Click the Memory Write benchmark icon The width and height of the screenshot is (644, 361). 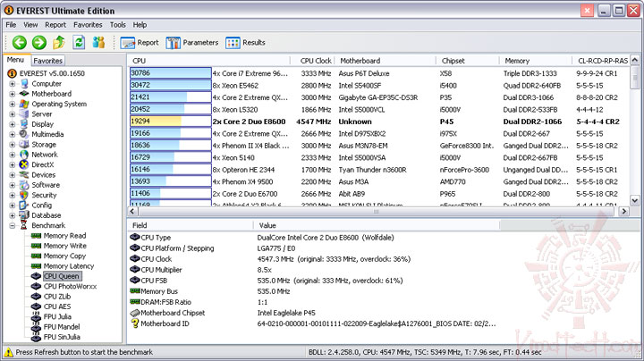click(x=36, y=246)
